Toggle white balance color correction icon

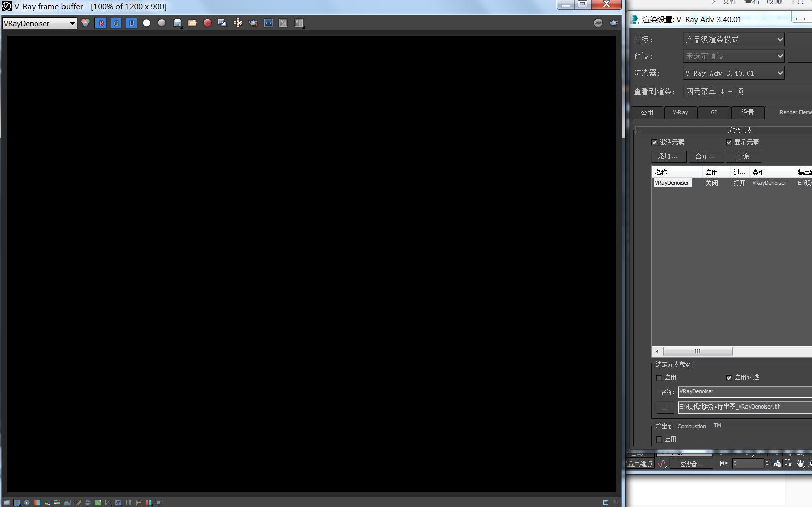point(37,502)
